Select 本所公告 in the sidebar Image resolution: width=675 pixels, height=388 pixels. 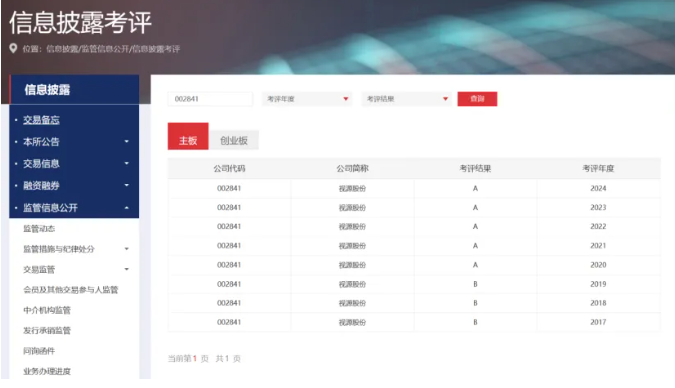pos(41,142)
